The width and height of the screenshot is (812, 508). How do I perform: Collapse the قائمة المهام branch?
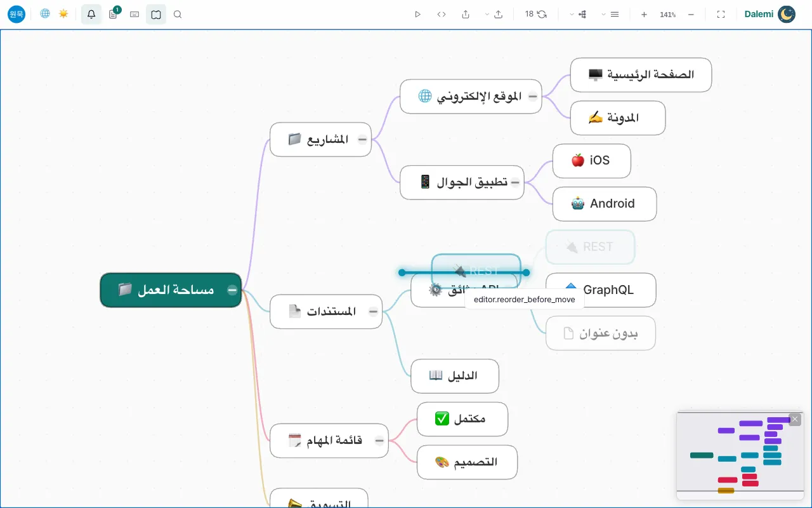pos(379,441)
